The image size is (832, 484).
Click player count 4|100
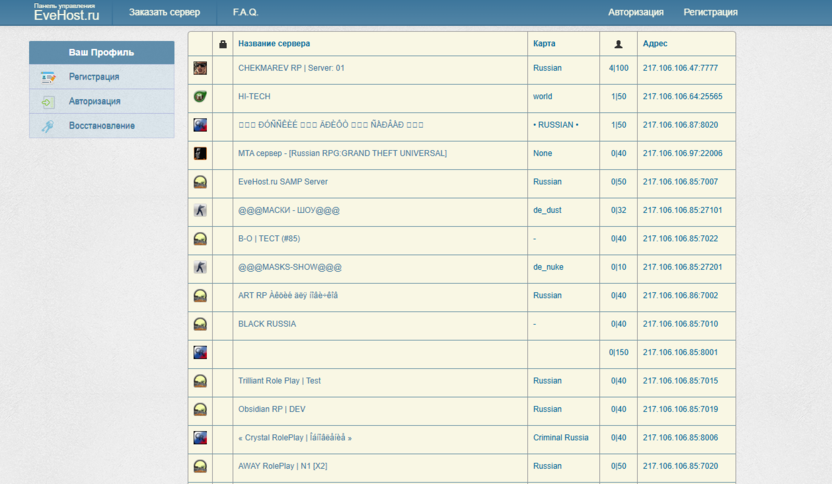point(619,68)
